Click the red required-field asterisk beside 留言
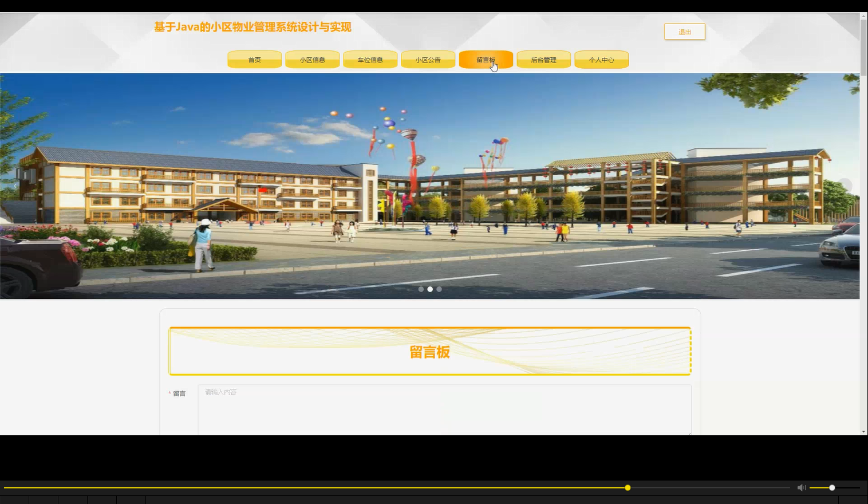868x504 pixels. coord(169,393)
